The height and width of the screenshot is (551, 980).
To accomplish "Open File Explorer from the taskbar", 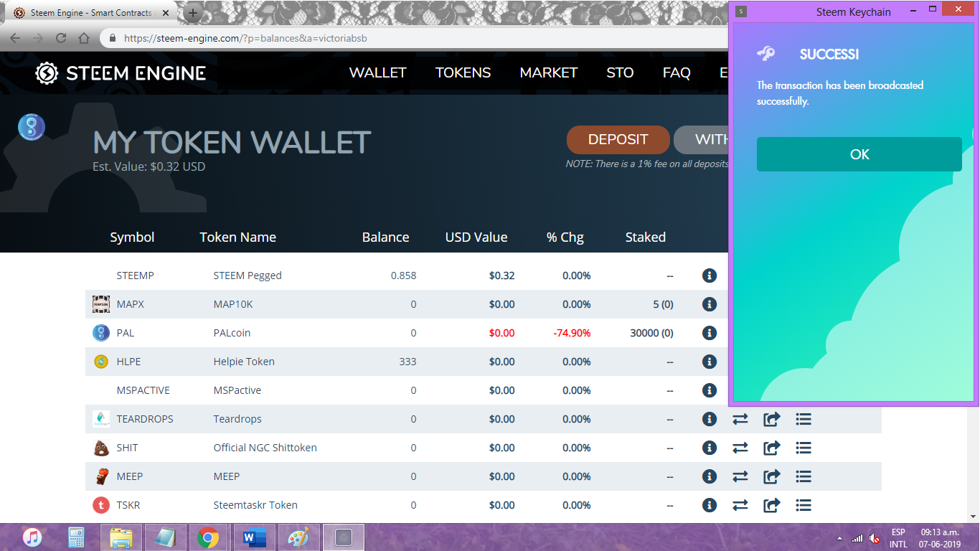I will click(121, 537).
